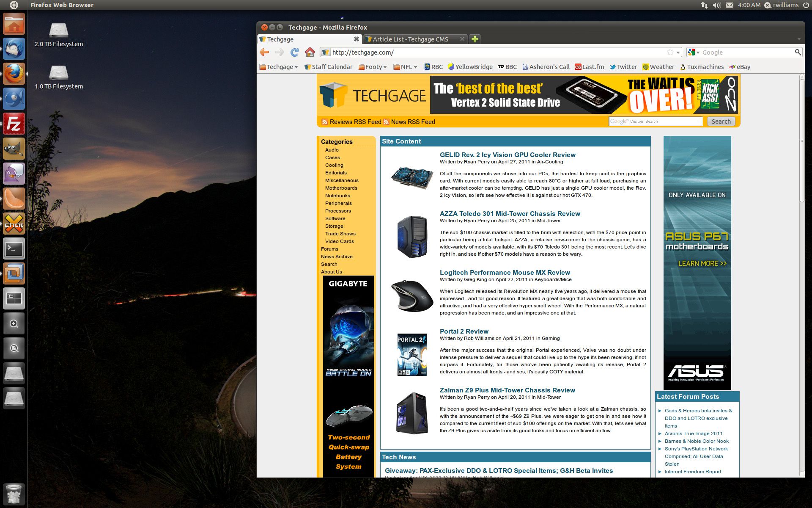Open the power session menu icon
The height and width of the screenshot is (508, 812).
pos(806,5)
